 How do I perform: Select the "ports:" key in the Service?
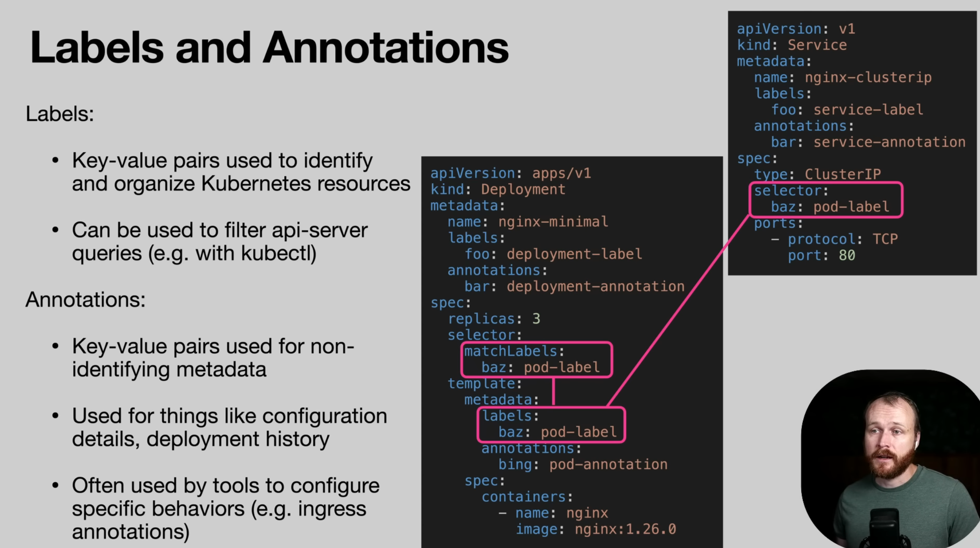click(x=778, y=223)
